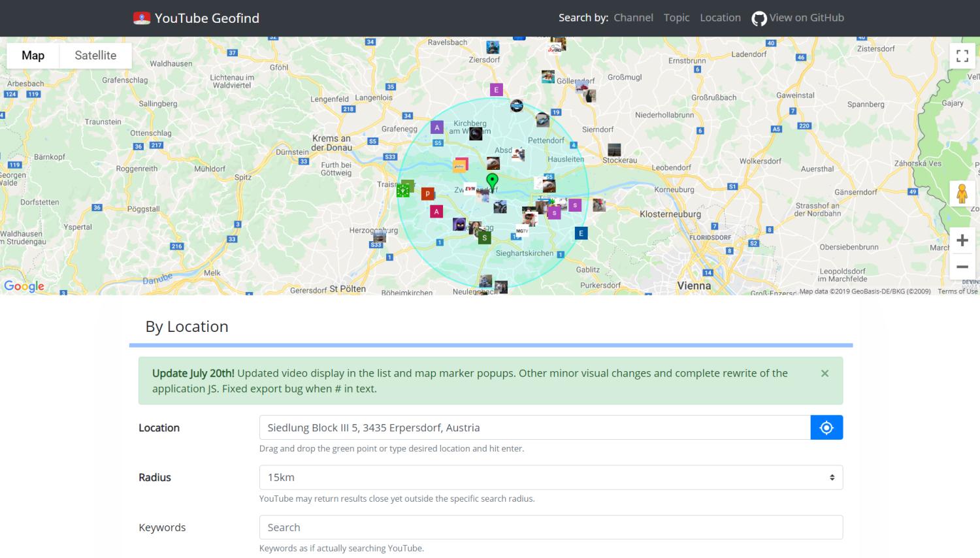Switch map to Satellite view

tap(95, 56)
